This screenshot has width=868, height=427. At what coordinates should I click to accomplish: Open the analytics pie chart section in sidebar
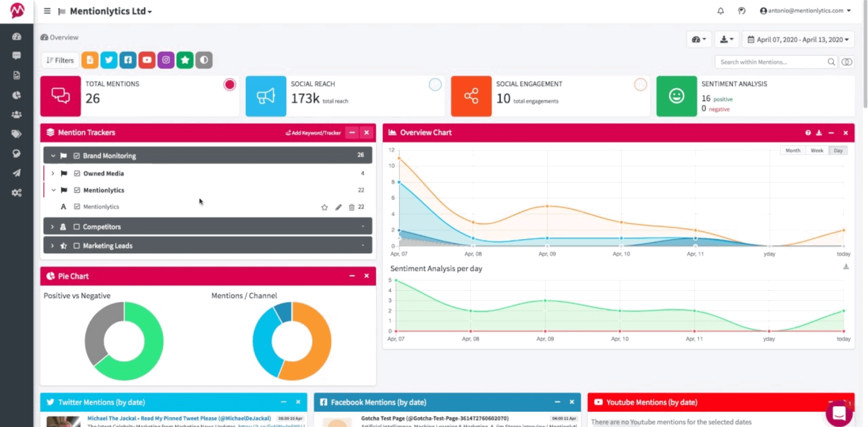click(16, 95)
